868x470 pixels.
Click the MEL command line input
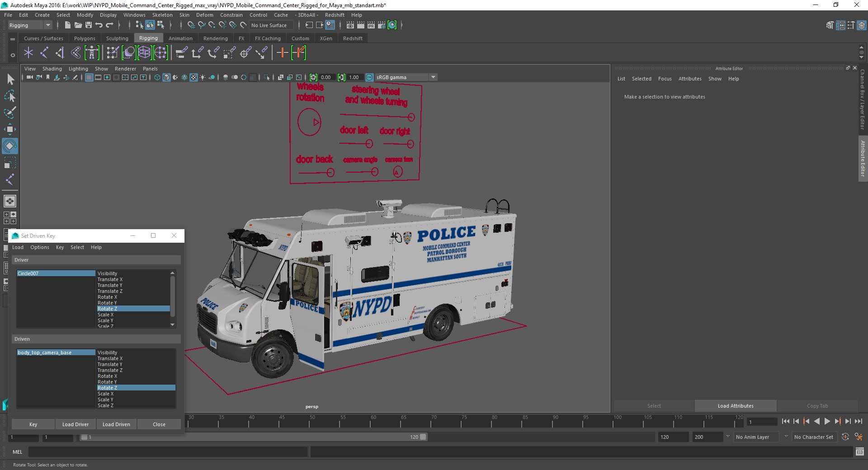tap(168, 452)
